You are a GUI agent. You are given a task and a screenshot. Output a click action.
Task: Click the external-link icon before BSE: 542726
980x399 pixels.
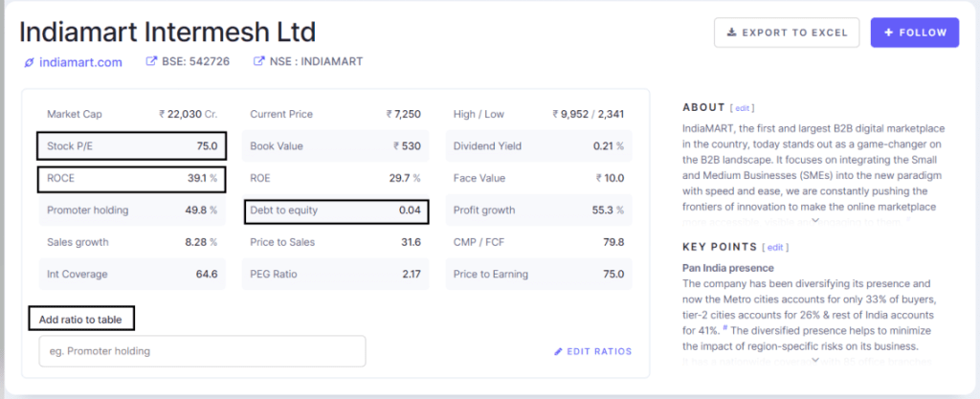151,62
